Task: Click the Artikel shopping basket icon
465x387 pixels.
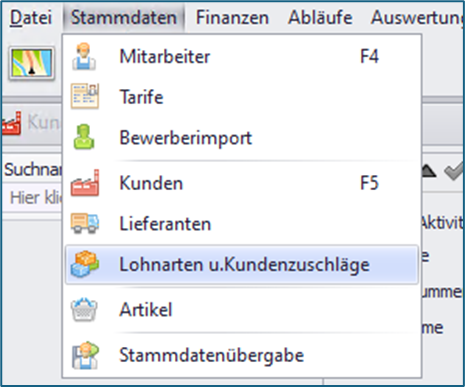Action: click(84, 309)
